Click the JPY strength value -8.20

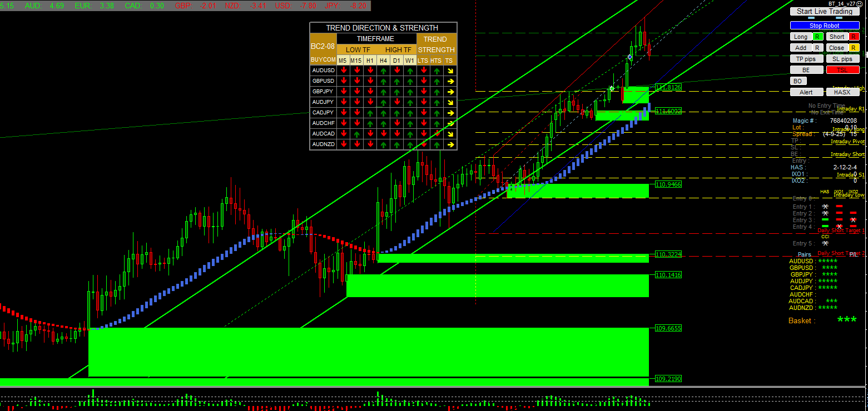pos(359,6)
